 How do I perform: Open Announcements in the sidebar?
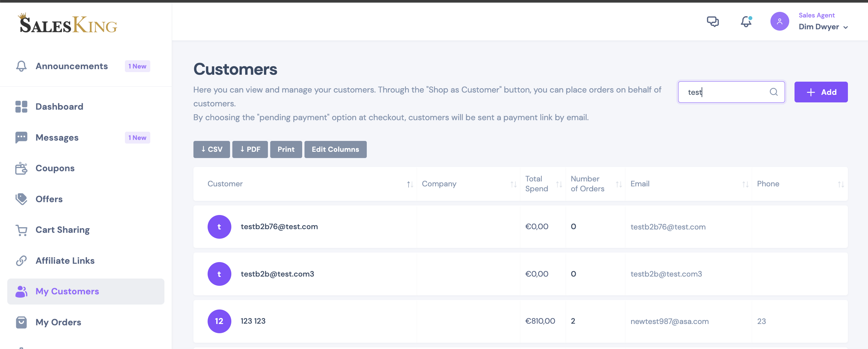(72, 66)
